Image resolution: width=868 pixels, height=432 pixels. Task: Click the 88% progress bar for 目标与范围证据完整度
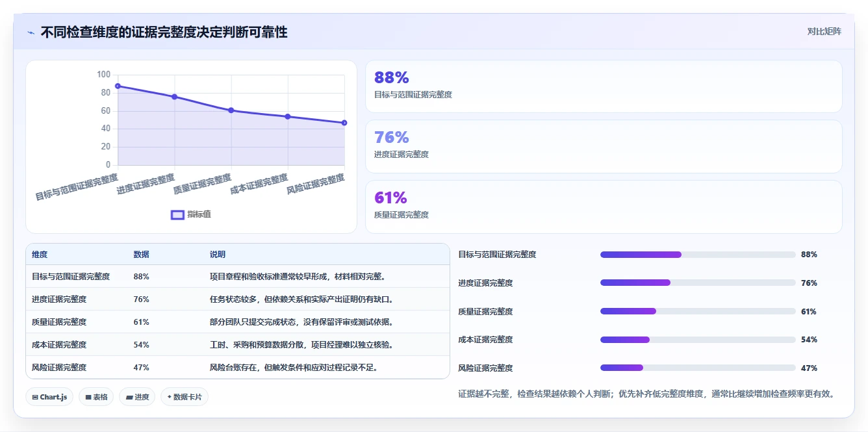click(x=698, y=255)
